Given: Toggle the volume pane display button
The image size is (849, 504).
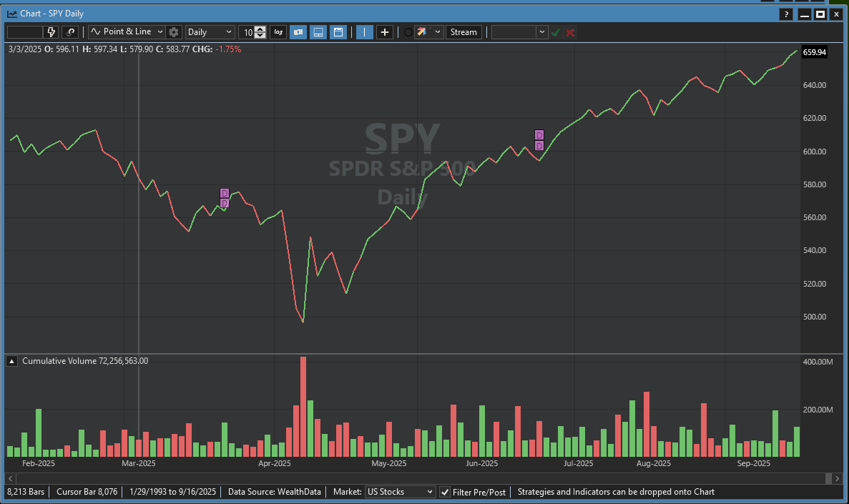Looking at the screenshot, I should click(x=318, y=32).
